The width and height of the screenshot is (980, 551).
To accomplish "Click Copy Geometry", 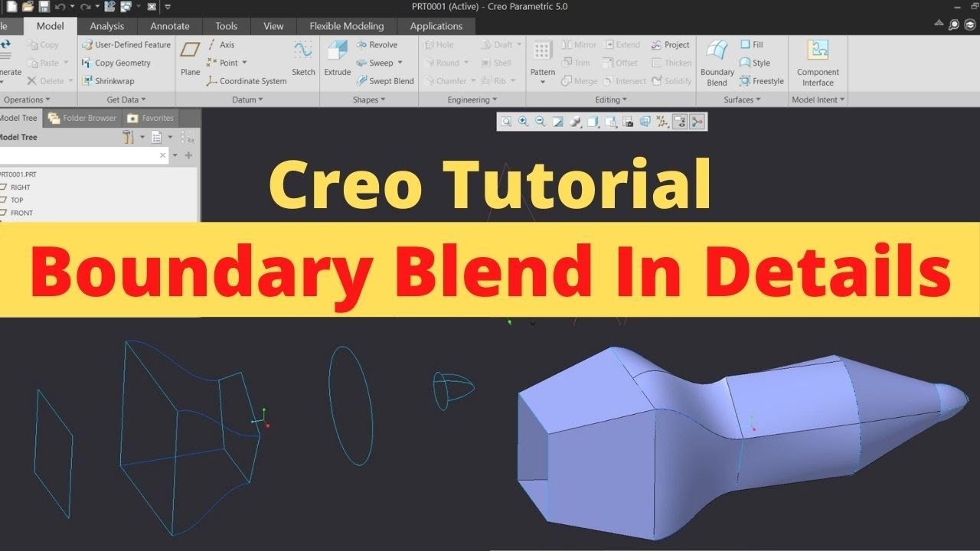I will click(116, 63).
